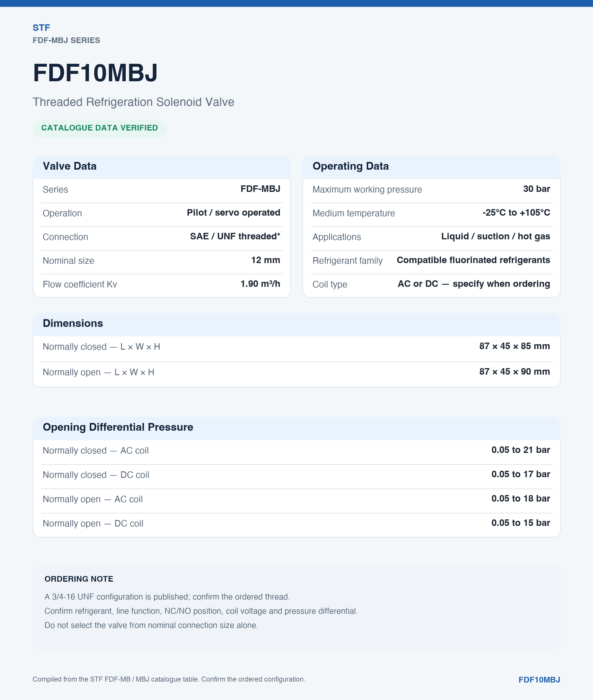This screenshot has width=593, height=700.
Task: Click the Normally closed AC coil pressure
Action: tap(521, 450)
